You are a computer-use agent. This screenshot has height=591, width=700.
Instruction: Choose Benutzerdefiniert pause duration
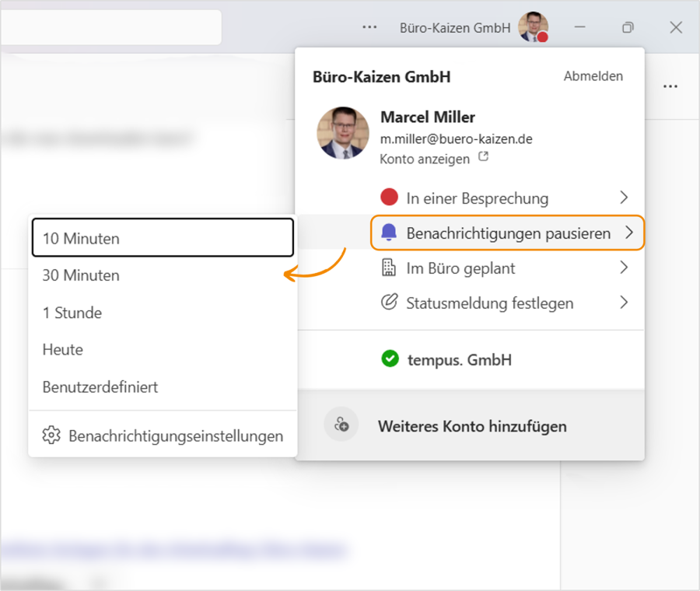coord(163,386)
